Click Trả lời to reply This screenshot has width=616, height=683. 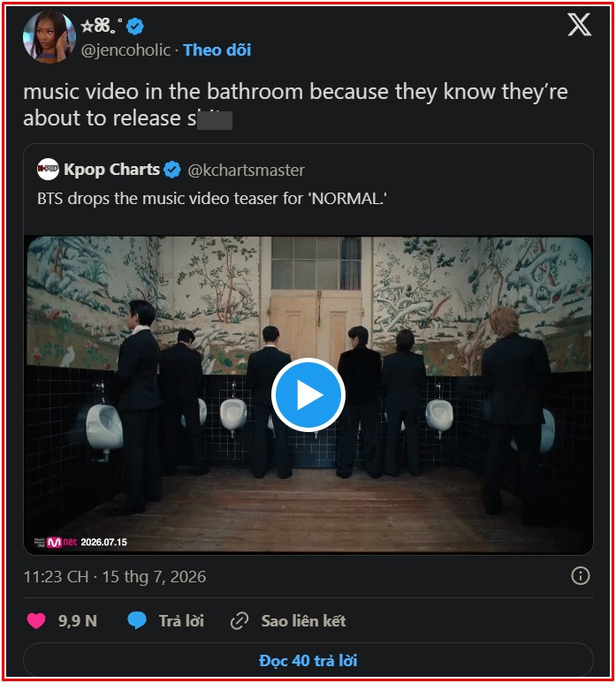(x=181, y=621)
